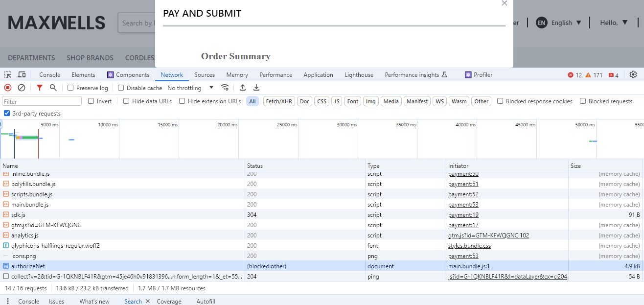Click the import HAR upload icon
The height and width of the screenshot is (305, 644).
pos(242,88)
